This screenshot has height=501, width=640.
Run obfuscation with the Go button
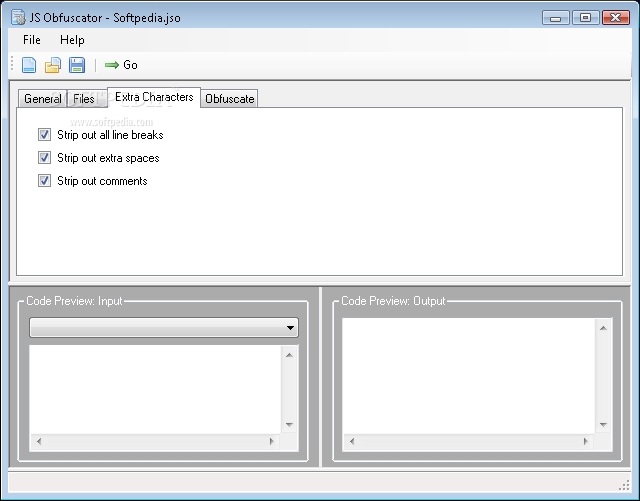[121, 65]
